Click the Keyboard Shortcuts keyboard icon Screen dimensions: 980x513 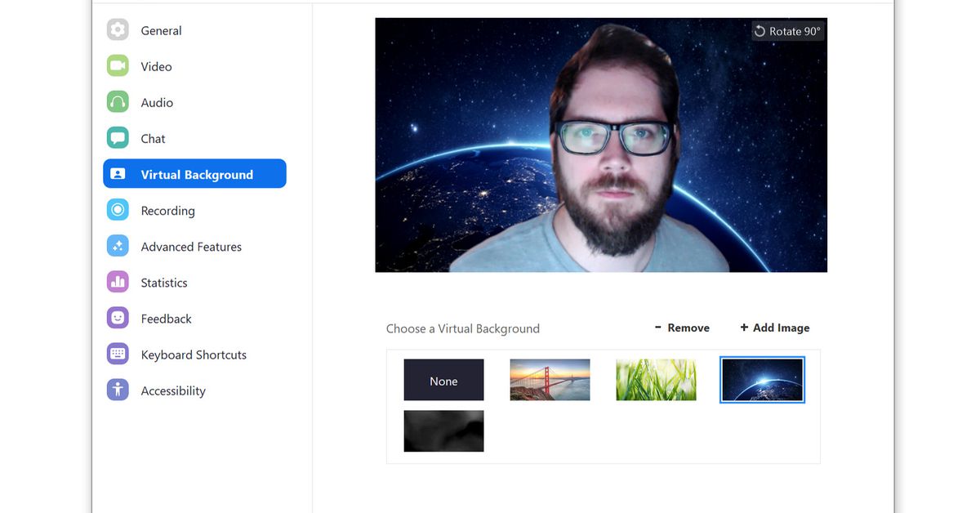pyautogui.click(x=118, y=354)
